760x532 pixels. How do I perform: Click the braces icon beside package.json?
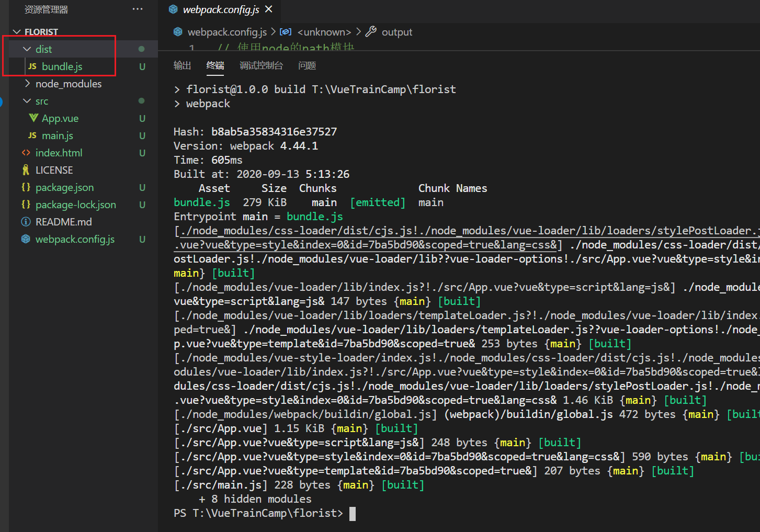click(26, 187)
